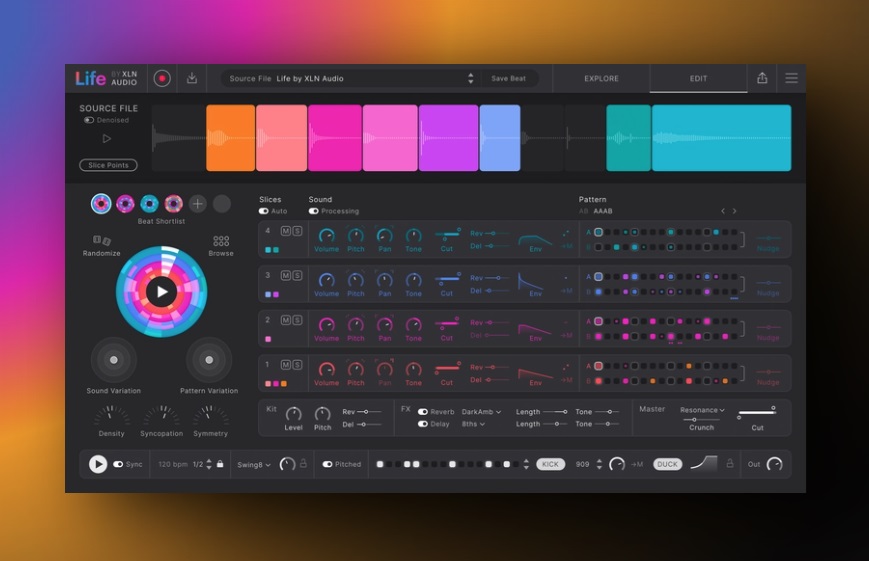869x561 pixels.
Task: Select the AAAB pattern option
Action: point(603,211)
